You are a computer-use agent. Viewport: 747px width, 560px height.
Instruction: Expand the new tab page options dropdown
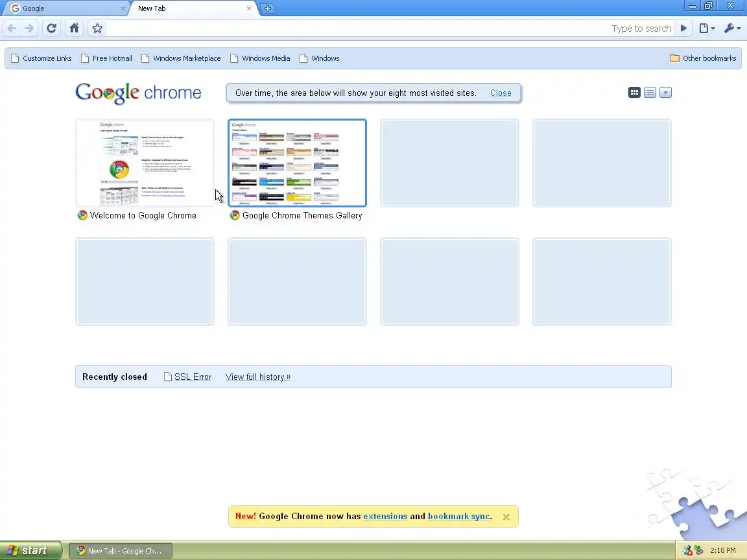pos(665,93)
